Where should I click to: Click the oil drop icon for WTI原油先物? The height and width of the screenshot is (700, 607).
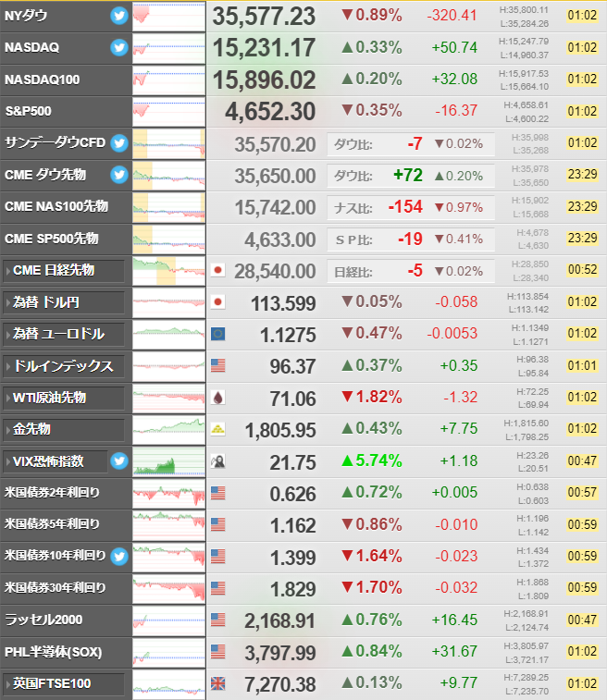click(x=217, y=398)
